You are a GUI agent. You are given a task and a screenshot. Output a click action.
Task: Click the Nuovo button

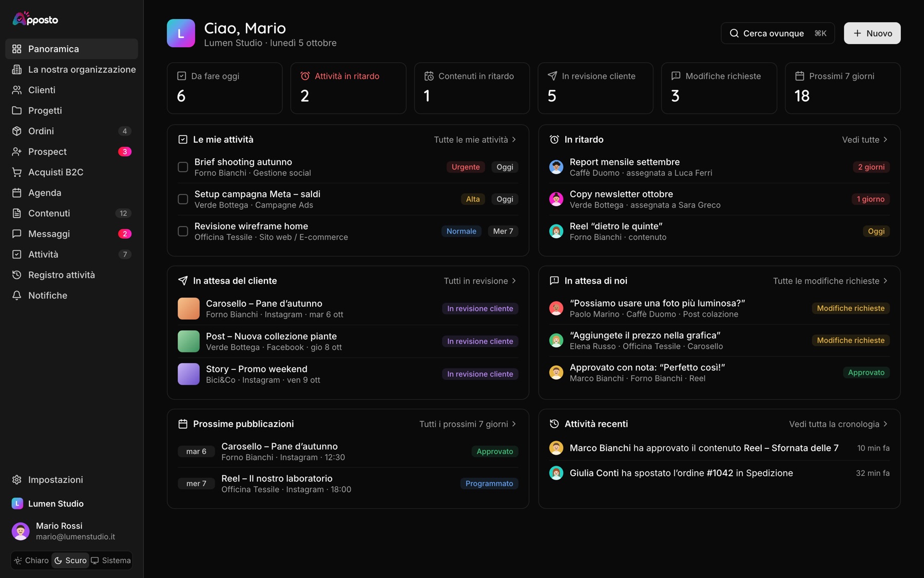872,33
